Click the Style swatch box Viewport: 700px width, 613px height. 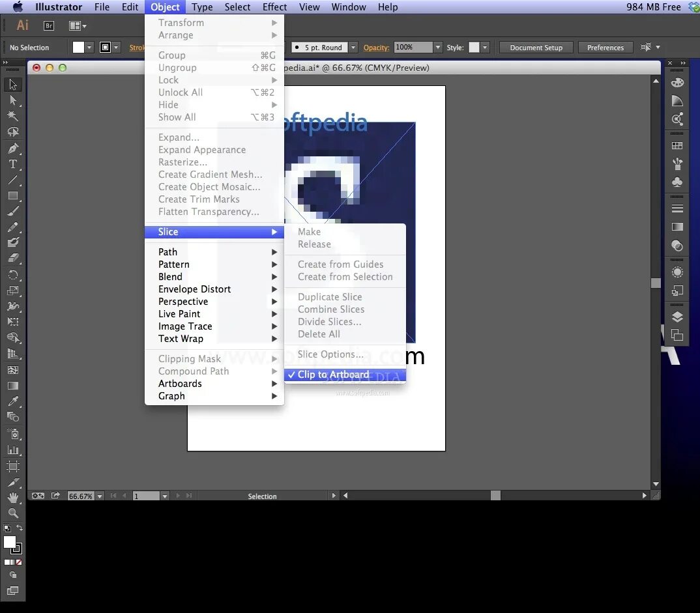[x=474, y=48]
